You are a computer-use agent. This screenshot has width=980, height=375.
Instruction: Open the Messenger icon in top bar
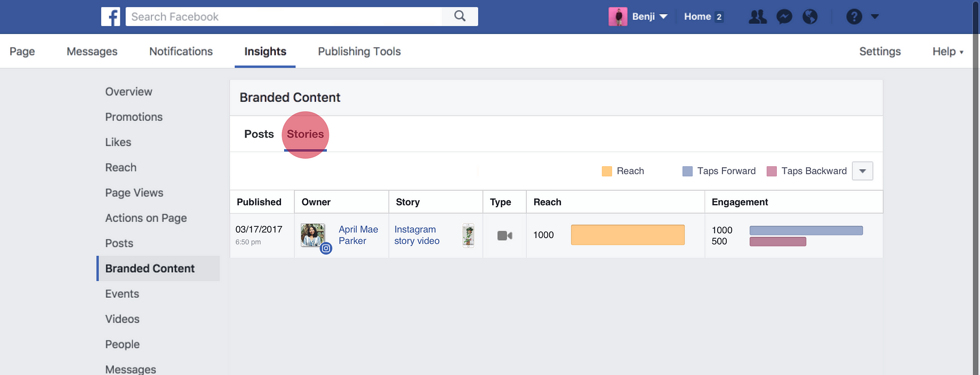784,17
